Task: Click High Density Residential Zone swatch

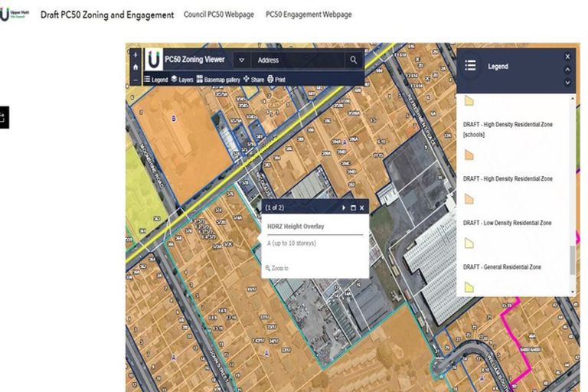Action: 469,199
